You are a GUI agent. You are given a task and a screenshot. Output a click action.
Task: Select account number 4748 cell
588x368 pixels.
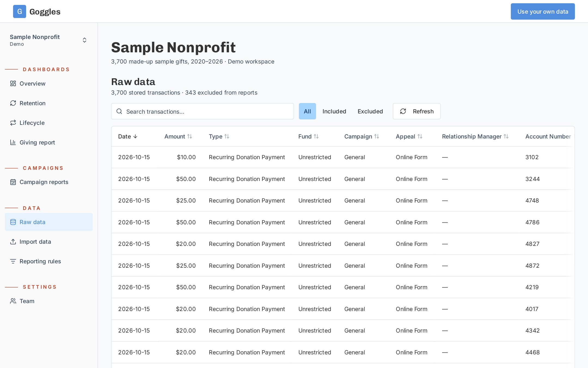pos(532,200)
